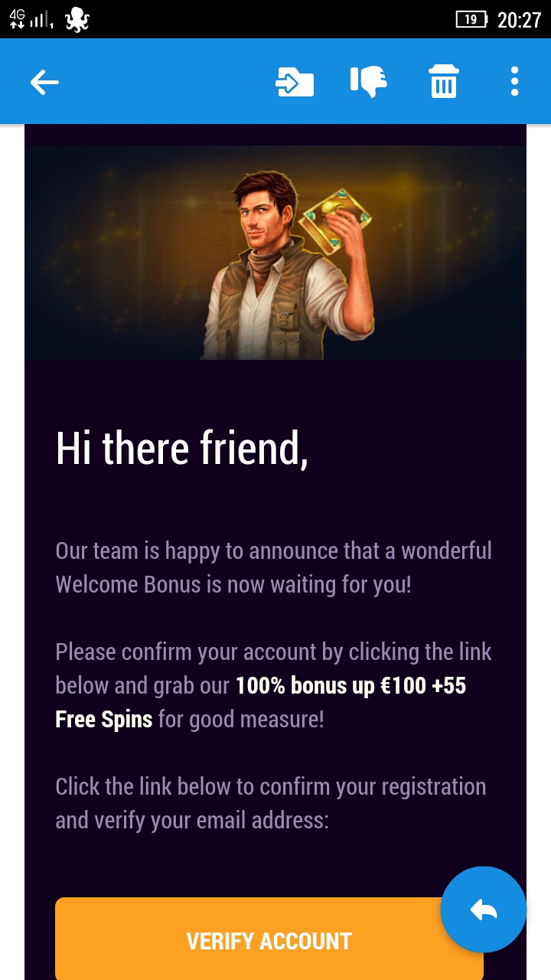Tap the explorer character banner image
Viewport: 551px width, 980px height.
click(275, 253)
